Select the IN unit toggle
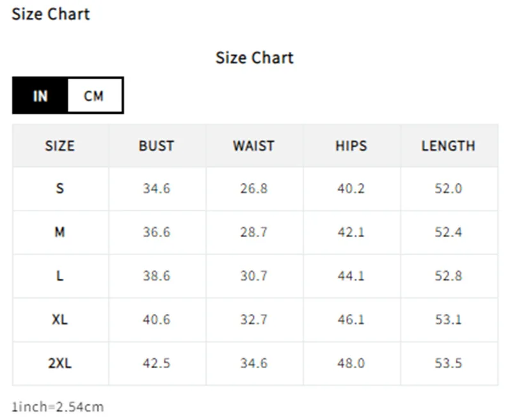 pos(40,95)
